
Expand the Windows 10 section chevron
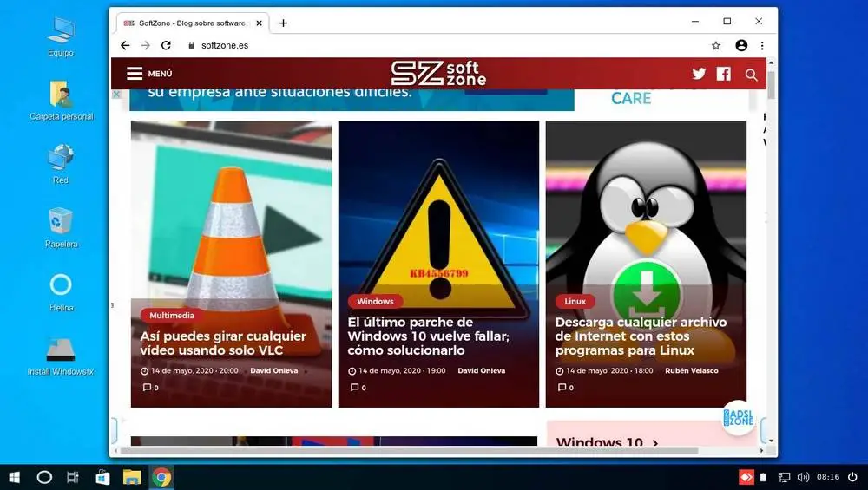[x=655, y=442]
